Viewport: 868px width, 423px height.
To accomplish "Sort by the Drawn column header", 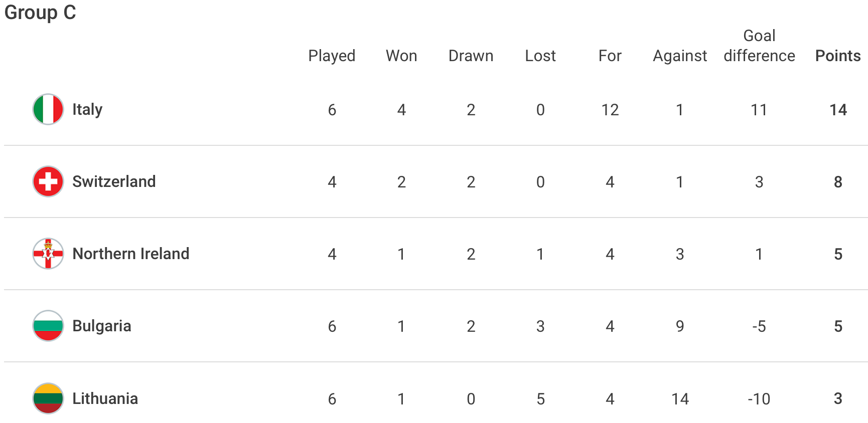I will pyautogui.click(x=471, y=56).
